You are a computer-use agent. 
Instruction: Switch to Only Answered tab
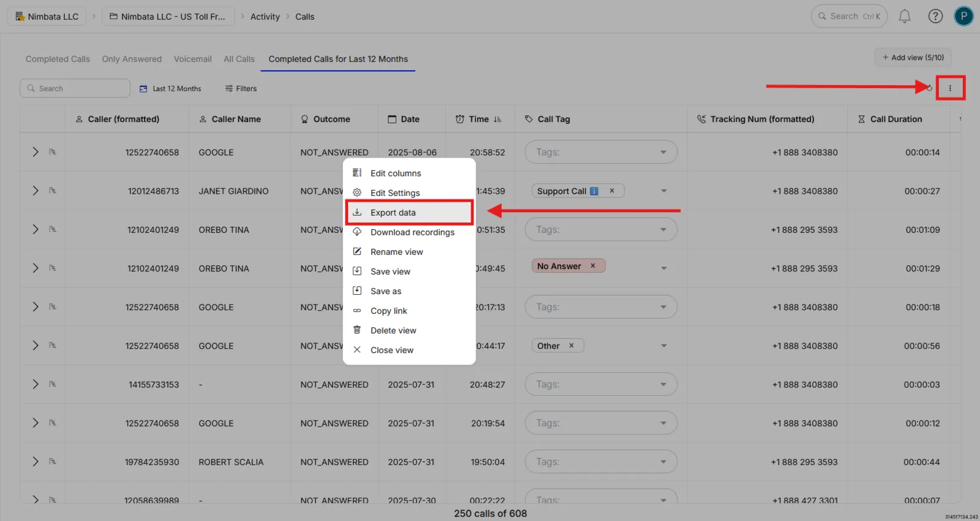point(132,59)
